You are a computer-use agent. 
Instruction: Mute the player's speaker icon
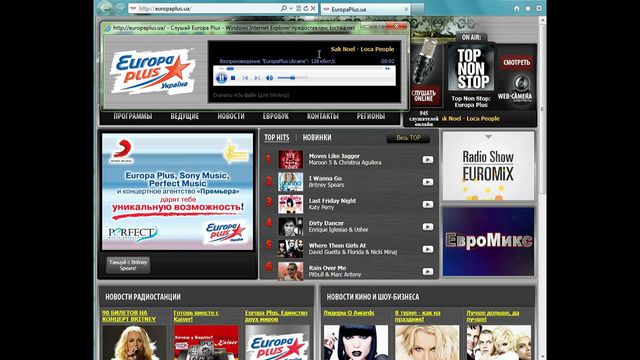269,78
